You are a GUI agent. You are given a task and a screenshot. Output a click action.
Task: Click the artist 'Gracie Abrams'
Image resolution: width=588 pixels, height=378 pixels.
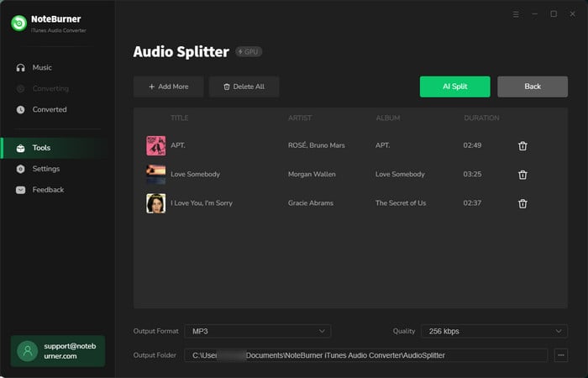coord(311,203)
